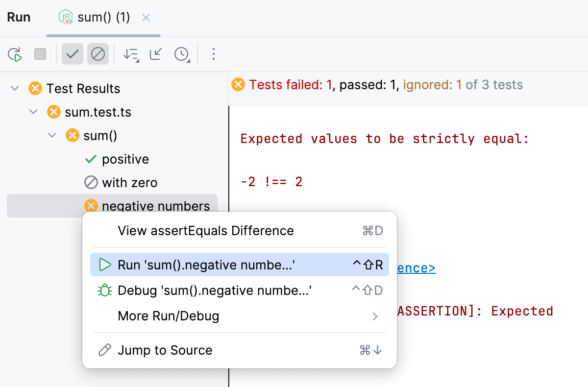Open the More options kebab menu
This screenshot has width=588, height=387.
214,54
